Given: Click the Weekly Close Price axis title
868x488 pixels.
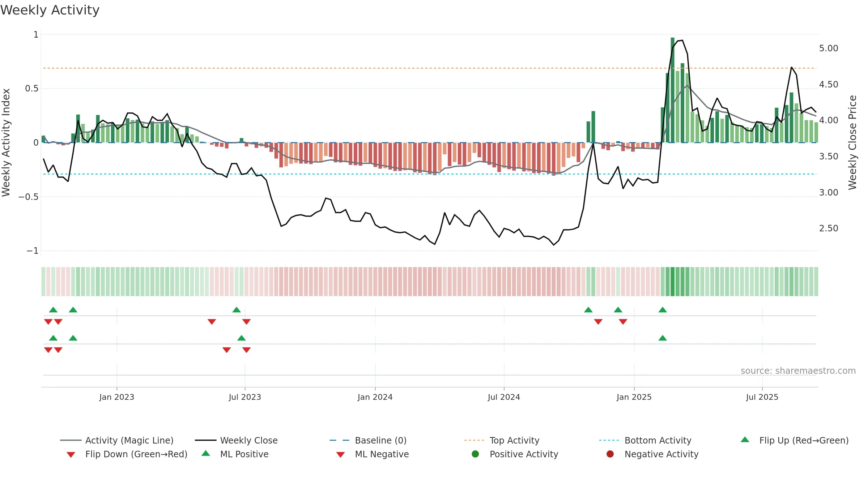Looking at the screenshot, I should [x=853, y=142].
